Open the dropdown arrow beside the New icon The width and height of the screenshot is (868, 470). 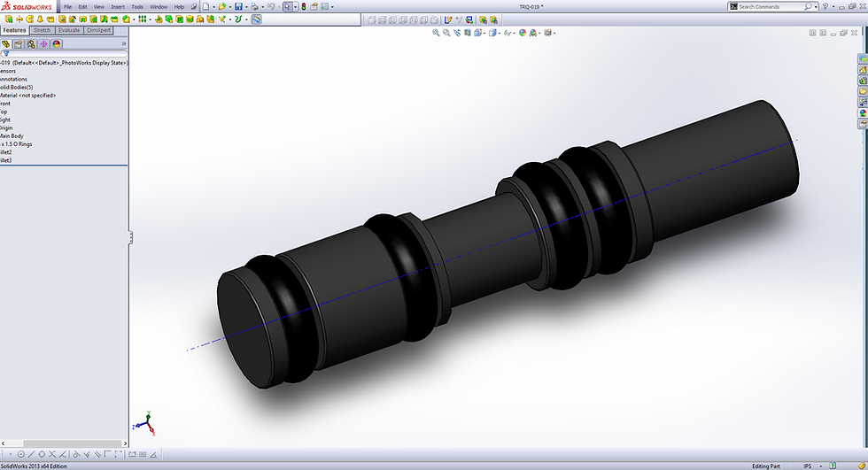(213, 7)
